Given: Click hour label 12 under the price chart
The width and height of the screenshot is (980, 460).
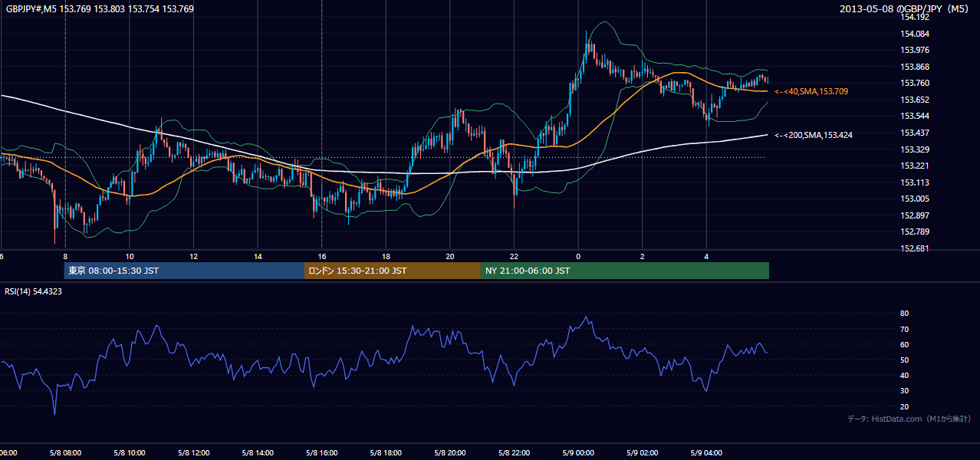Looking at the screenshot, I should click(x=194, y=257).
